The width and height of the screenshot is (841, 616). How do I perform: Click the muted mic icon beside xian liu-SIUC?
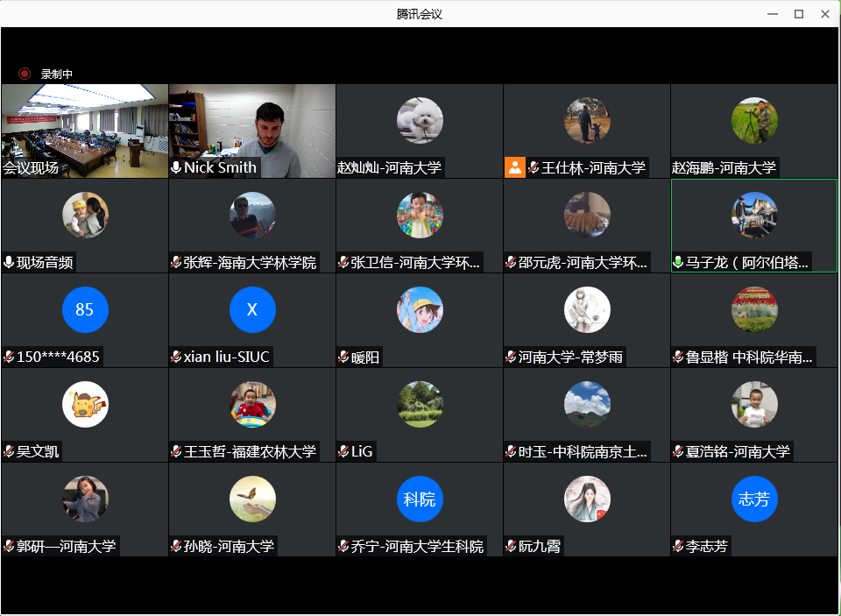coord(176,357)
